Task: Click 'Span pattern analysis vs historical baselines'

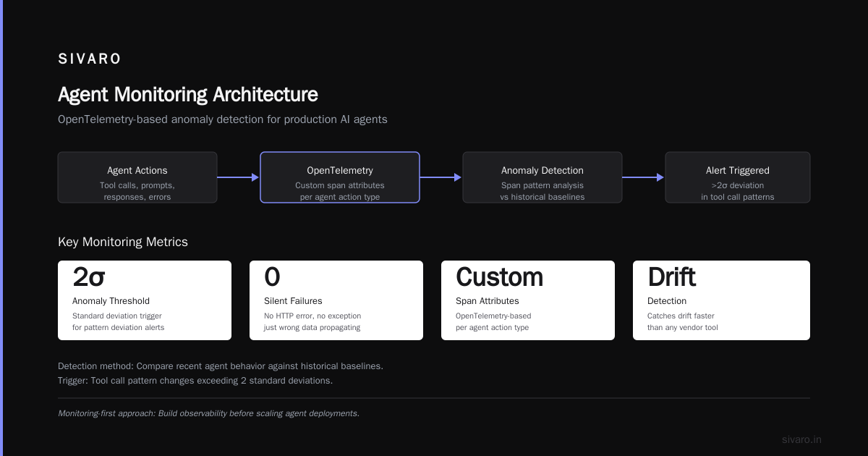Action: point(542,191)
